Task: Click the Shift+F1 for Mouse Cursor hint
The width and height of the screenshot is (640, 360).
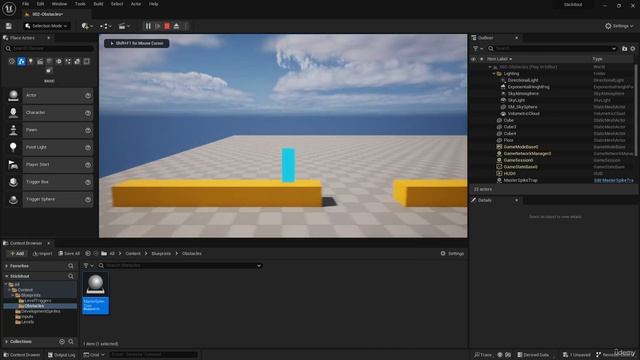Action: [x=137, y=43]
